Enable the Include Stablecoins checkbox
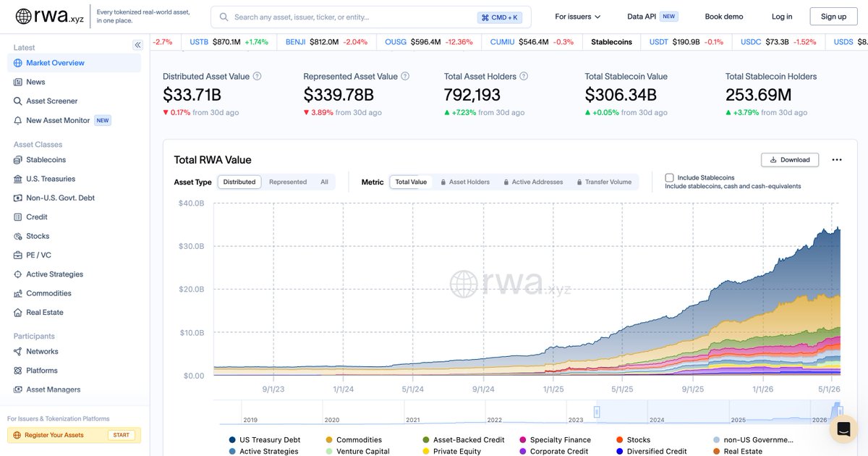This screenshot has height=456, width=868. click(x=669, y=177)
